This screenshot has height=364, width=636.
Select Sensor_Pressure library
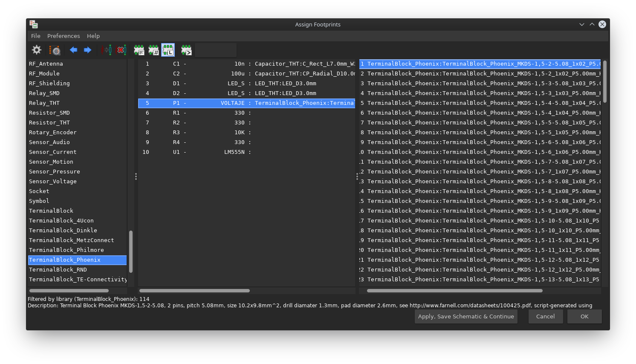coord(78,172)
